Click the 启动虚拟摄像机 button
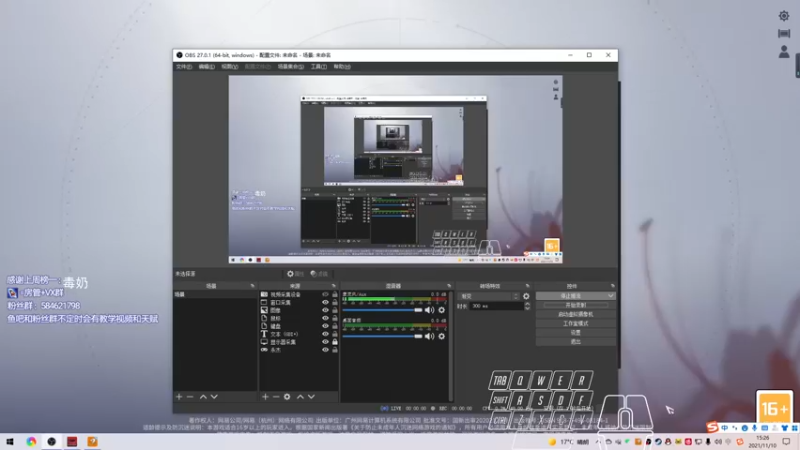 576,314
